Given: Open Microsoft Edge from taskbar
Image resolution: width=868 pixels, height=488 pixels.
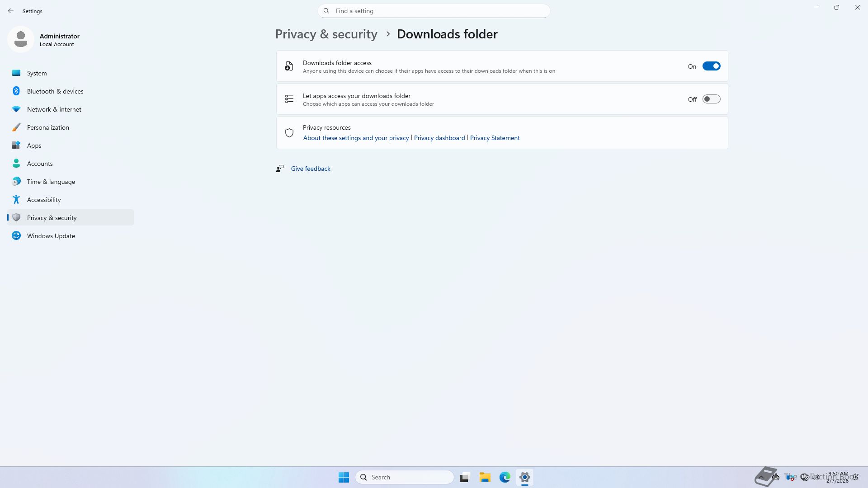Looking at the screenshot, I should tap(505, 477).
